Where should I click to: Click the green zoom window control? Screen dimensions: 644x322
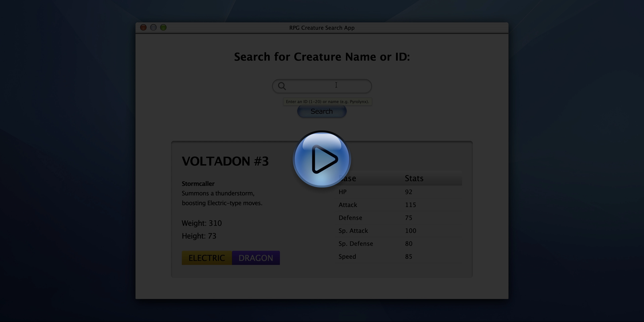coord(163,28)
